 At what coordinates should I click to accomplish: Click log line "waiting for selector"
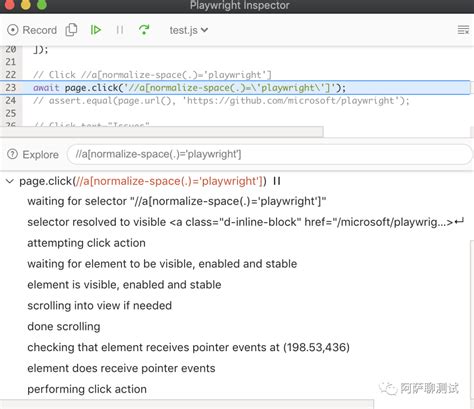click(x=177, y=201)
